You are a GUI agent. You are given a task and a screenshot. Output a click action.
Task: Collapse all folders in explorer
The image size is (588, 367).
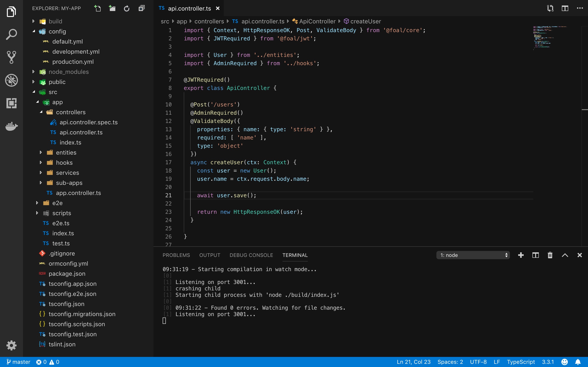[x=141, y=8]
